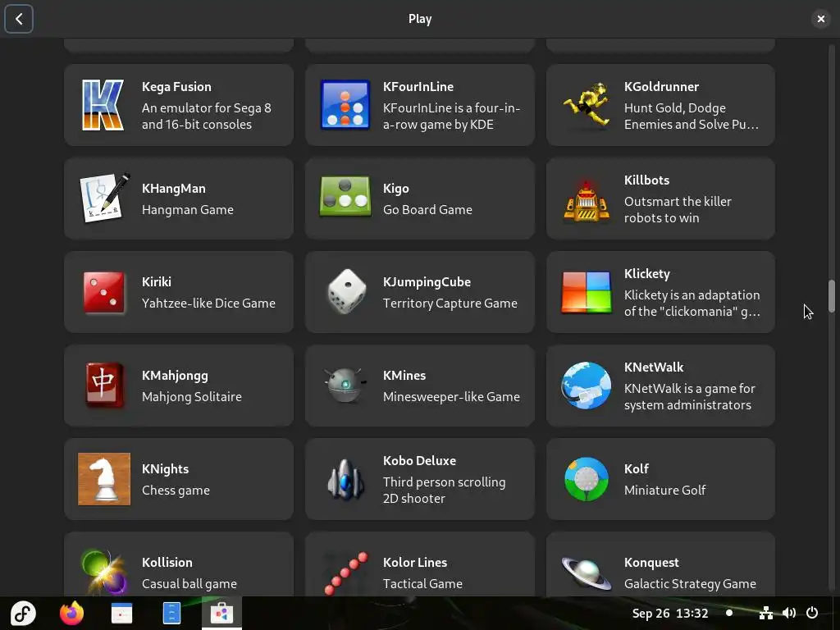Click the vertical scrollbar handle

tap(832, 295)
